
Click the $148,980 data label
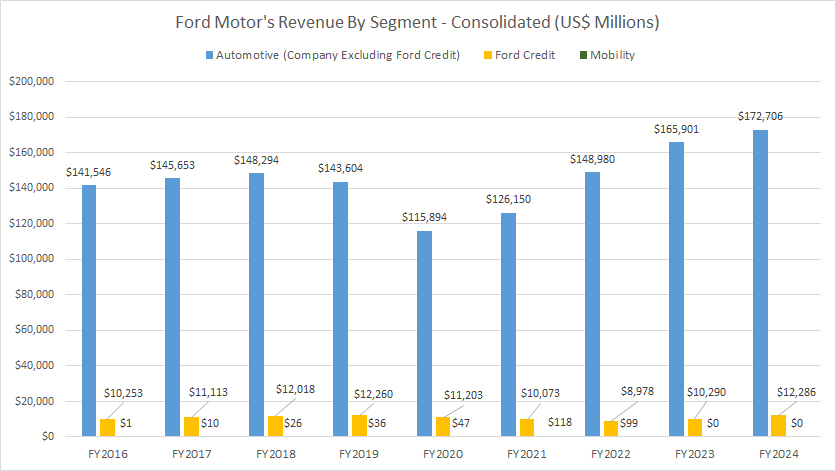coord(592,159)
